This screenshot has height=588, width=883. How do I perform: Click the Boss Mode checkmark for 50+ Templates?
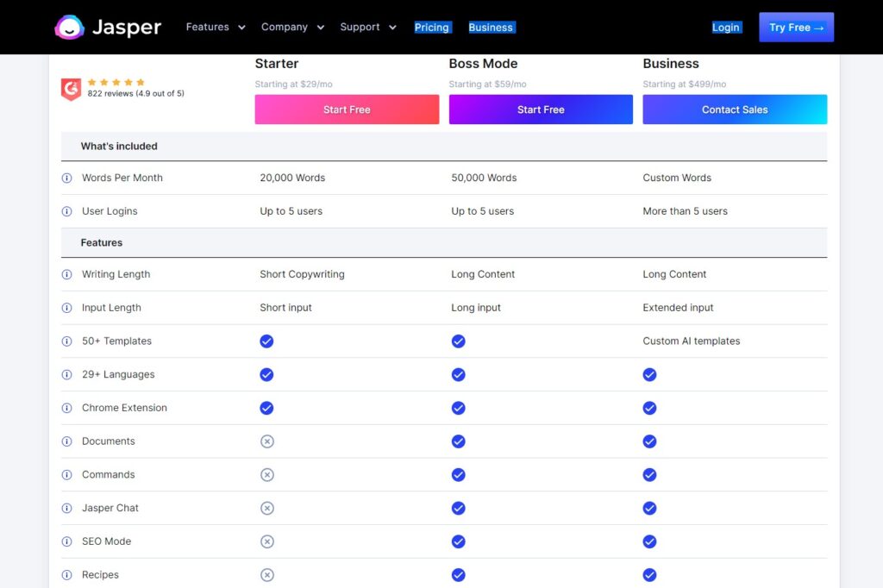point(459,341)
